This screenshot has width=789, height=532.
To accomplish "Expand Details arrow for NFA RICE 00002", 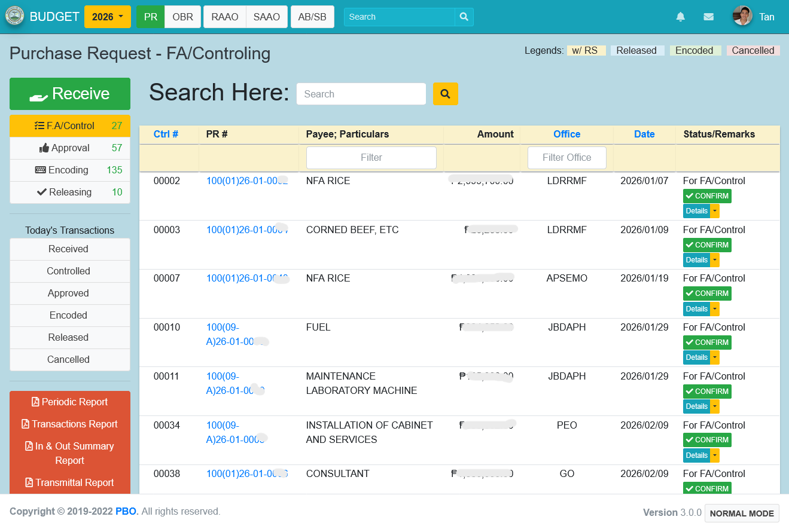I will [x=715, y=211].
